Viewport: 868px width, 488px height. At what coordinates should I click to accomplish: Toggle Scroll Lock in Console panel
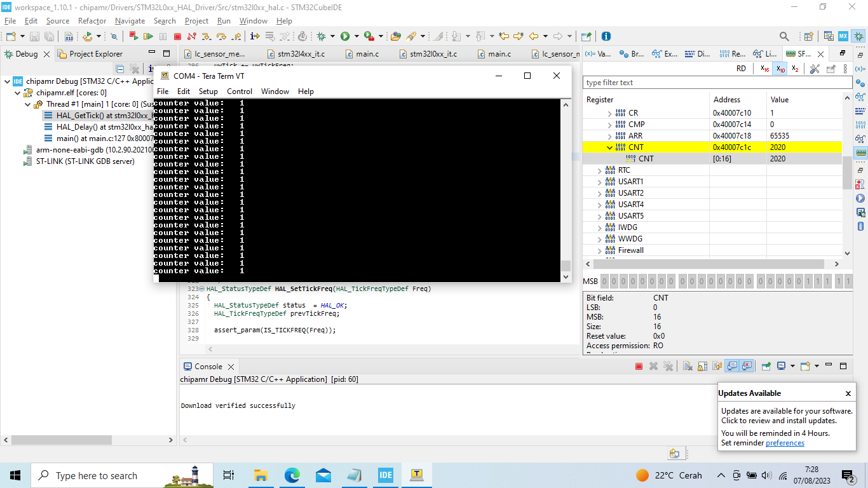[x=702, y=366]
